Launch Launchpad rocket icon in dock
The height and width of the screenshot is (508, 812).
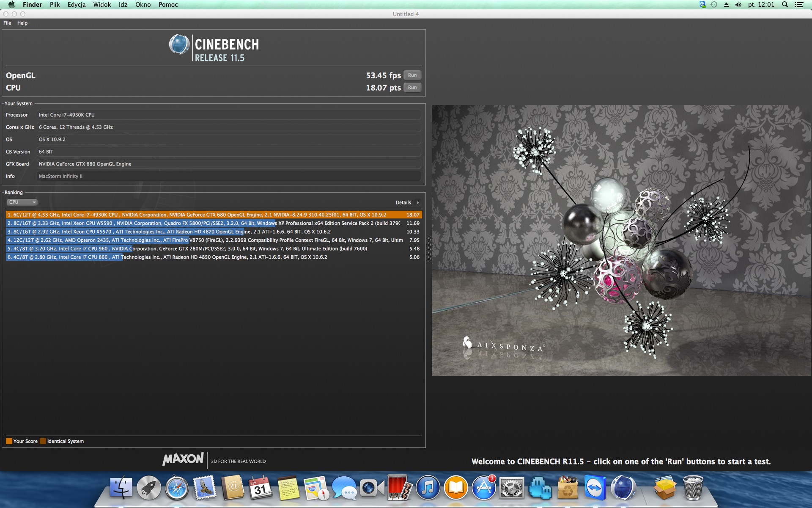click(x=149, y=488)
